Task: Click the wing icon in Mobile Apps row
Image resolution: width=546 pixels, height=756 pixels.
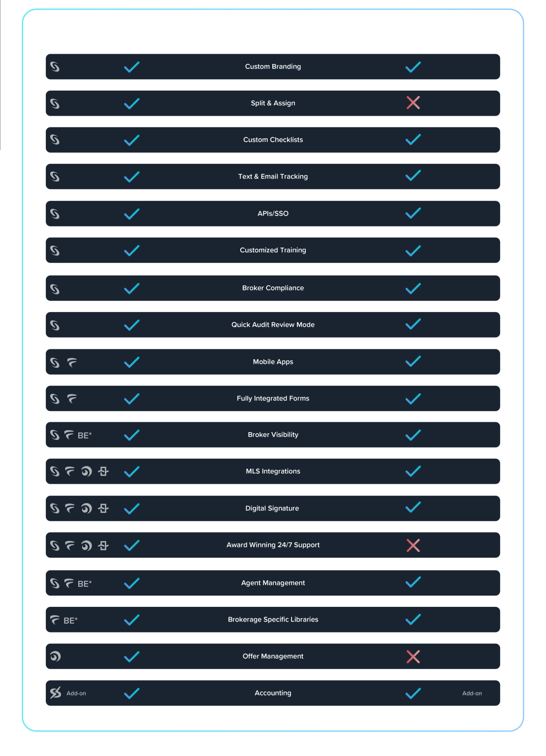Action: (x=72, y=362)
